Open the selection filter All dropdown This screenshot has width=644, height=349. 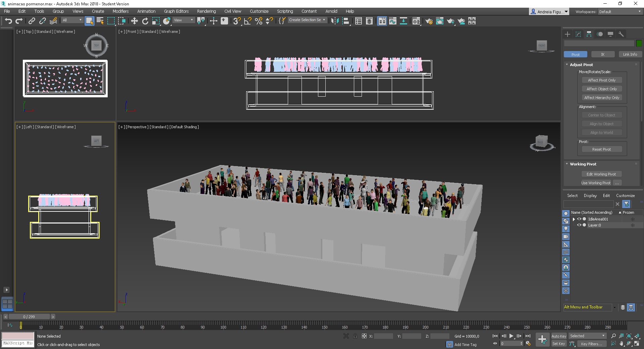tap(72, 20)
